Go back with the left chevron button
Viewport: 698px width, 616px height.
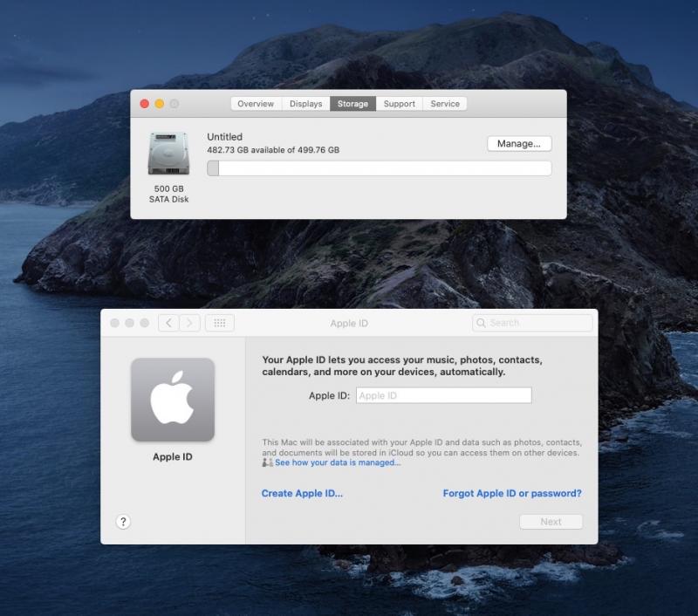168,323
